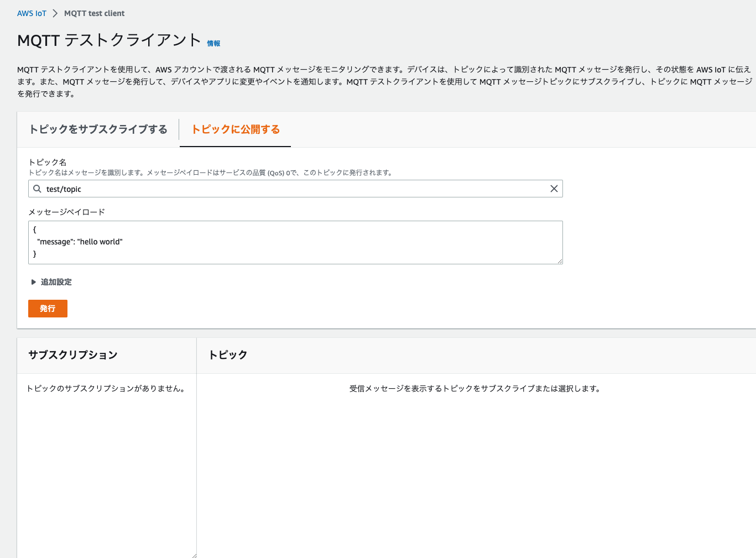The image size is (756, 558).
Task: Place cursor in the topic name input
Action: coord(221,189)
